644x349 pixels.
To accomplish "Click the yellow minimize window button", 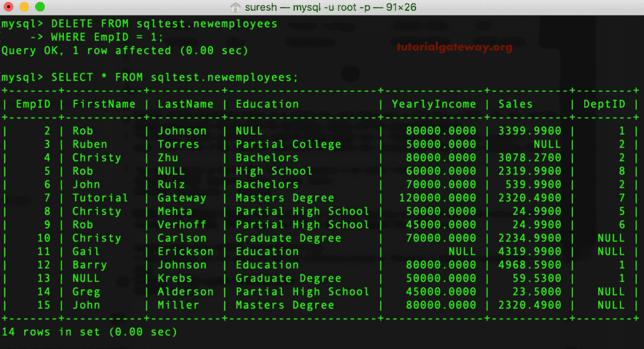I will pos(24,6).
